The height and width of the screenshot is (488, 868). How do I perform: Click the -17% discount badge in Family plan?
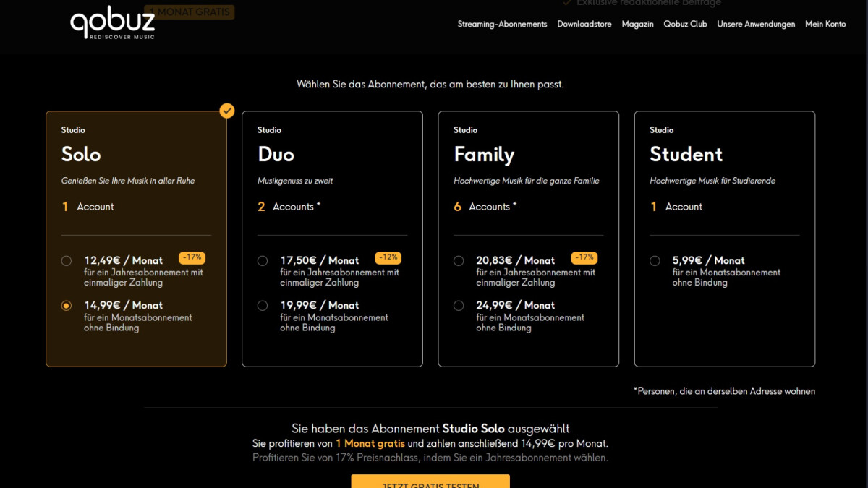[584, 257]
